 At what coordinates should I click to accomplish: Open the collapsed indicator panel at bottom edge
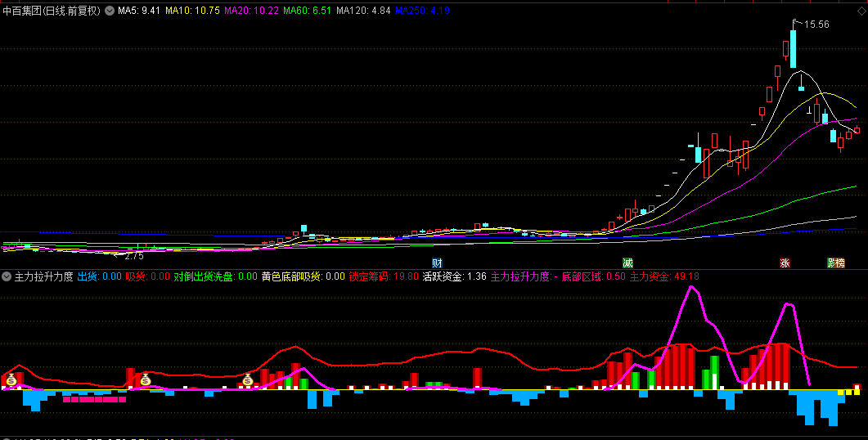[7, 438]
